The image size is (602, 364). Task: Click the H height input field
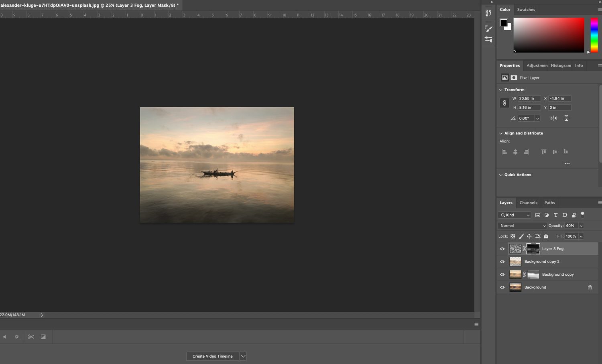click(529, 108)
